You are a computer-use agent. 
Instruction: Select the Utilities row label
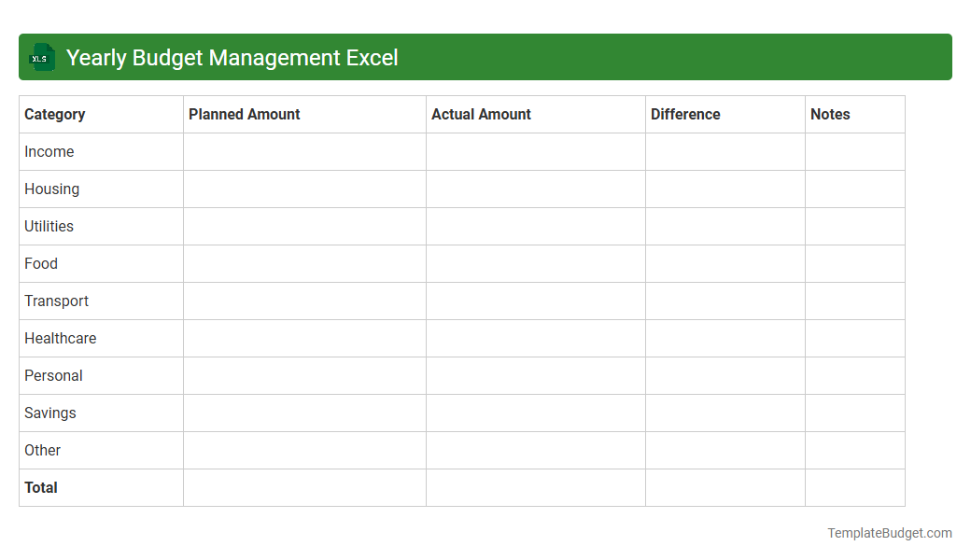(49, 226)
